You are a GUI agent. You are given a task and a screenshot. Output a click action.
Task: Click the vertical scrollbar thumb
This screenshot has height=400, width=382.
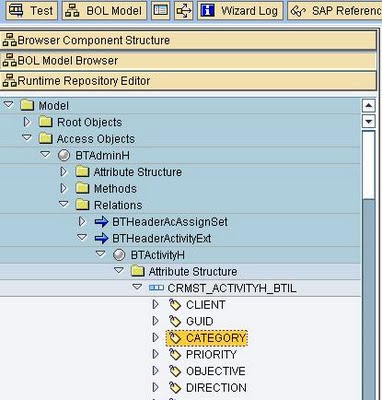(368, 165)
